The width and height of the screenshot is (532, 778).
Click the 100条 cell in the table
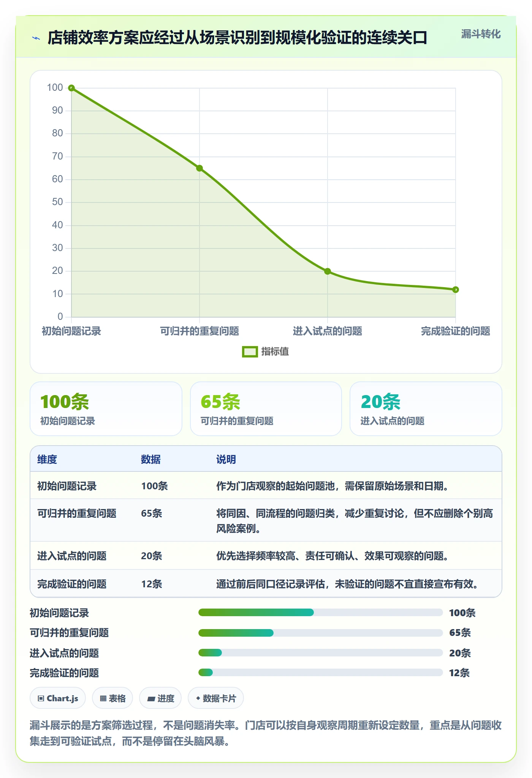click(x=154, y=486)
